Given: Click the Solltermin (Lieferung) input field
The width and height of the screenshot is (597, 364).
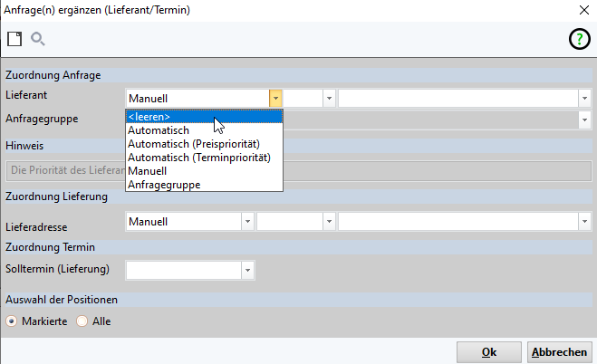Looking at the screenshot, I should pos(182,269).
